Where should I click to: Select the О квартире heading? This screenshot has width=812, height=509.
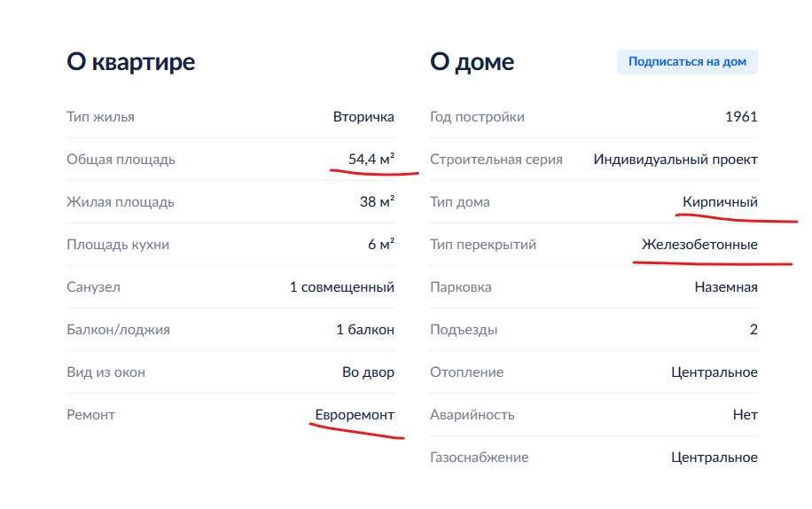[131, 62]
